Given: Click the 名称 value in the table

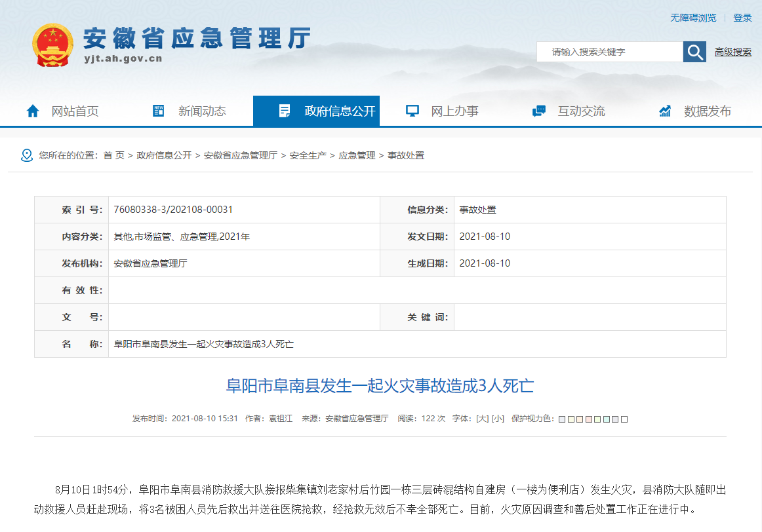Looking at the screenshot, I should coord(204,344).
